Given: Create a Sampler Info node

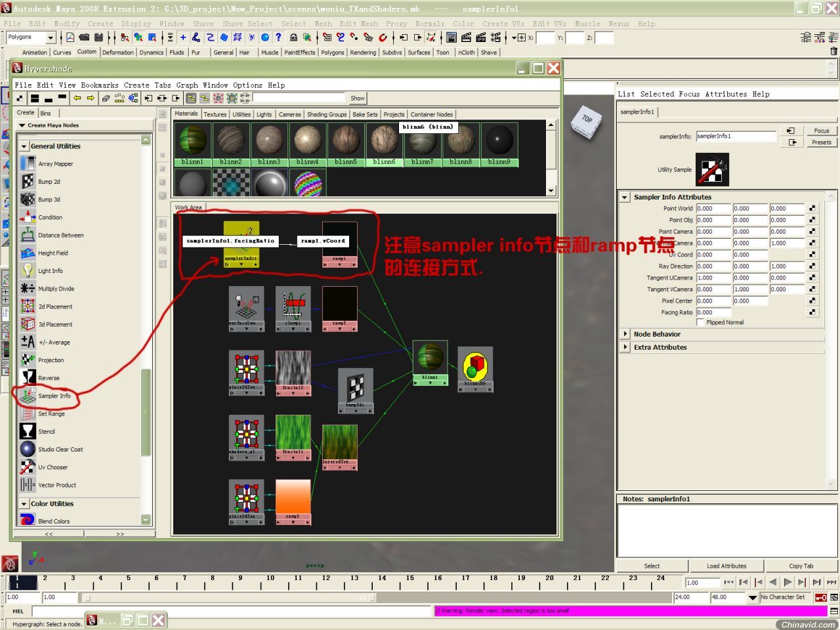Looking at the screenshot, I should pyautogui.click(x=46, y=396).
